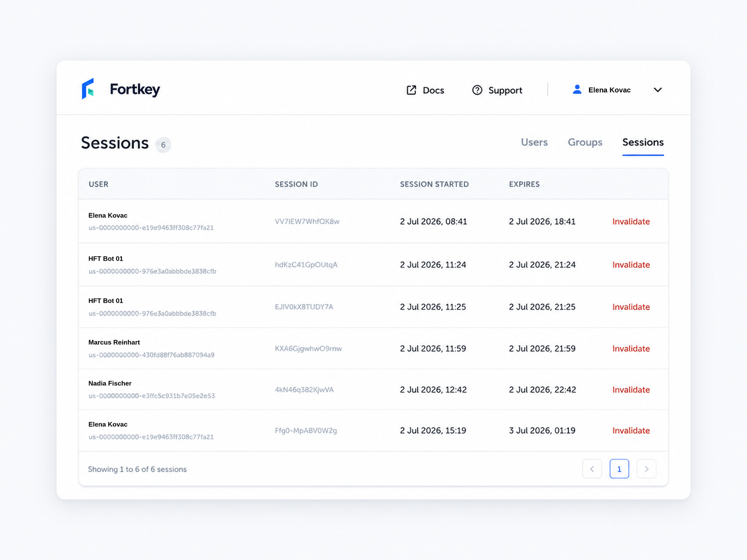Click expiry 2 Jul 2026, 21:24
This screenshot has height=560, width=747.
tap(542, 264)
